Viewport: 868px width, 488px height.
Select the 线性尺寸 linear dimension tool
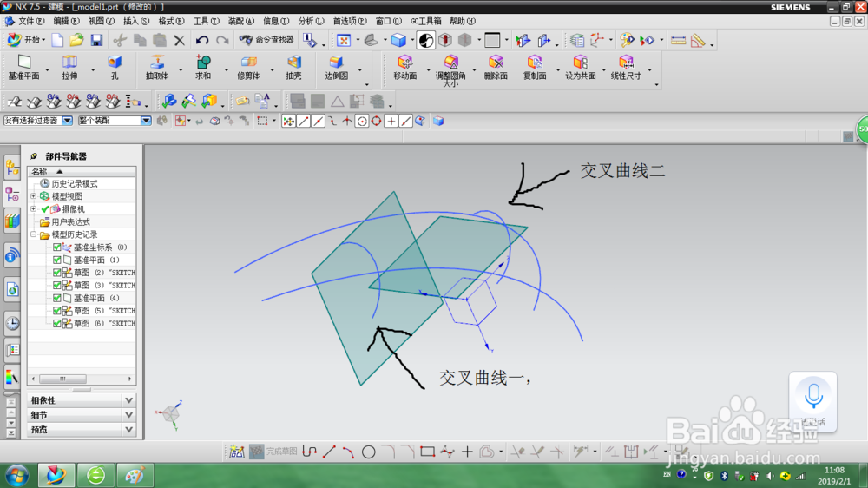pos(626,68)
